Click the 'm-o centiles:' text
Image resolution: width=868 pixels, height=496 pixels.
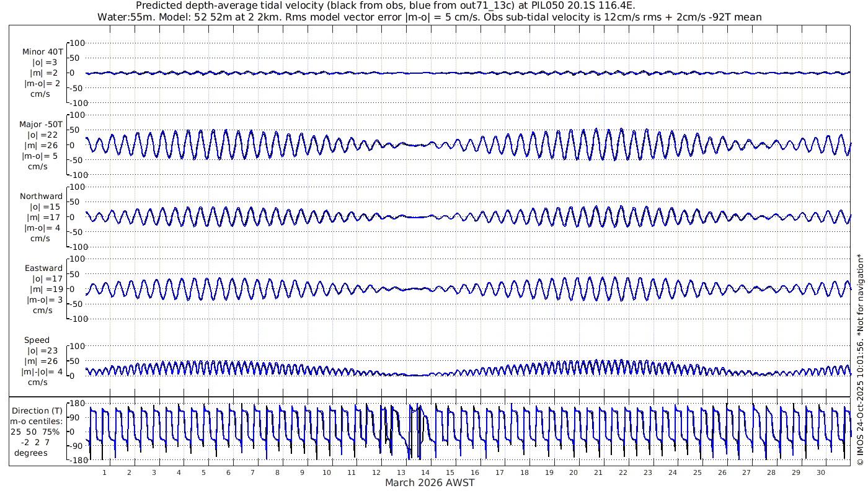39,421
